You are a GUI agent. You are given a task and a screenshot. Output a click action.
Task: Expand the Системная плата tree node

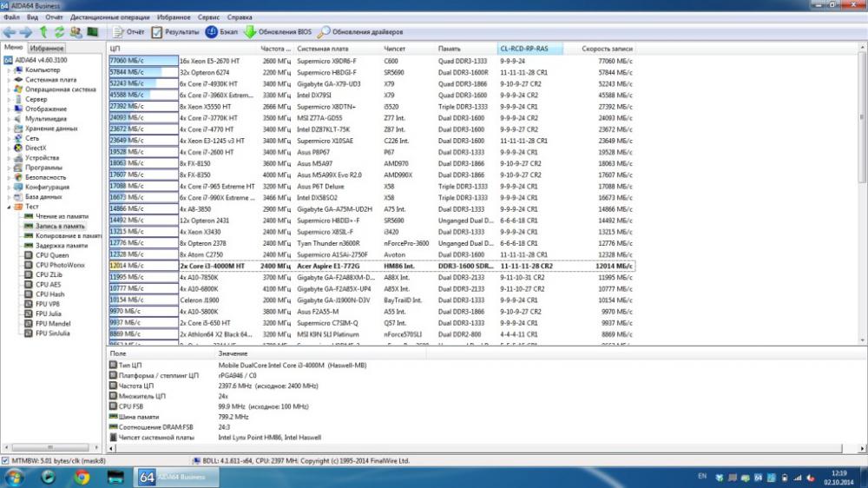pos(9,80)
